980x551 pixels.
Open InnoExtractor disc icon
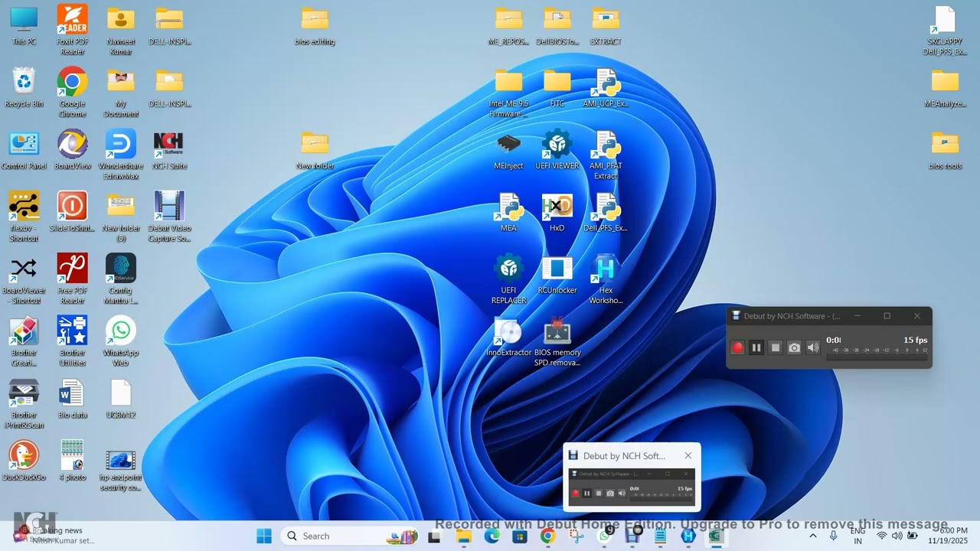click(x=508, y=336)
